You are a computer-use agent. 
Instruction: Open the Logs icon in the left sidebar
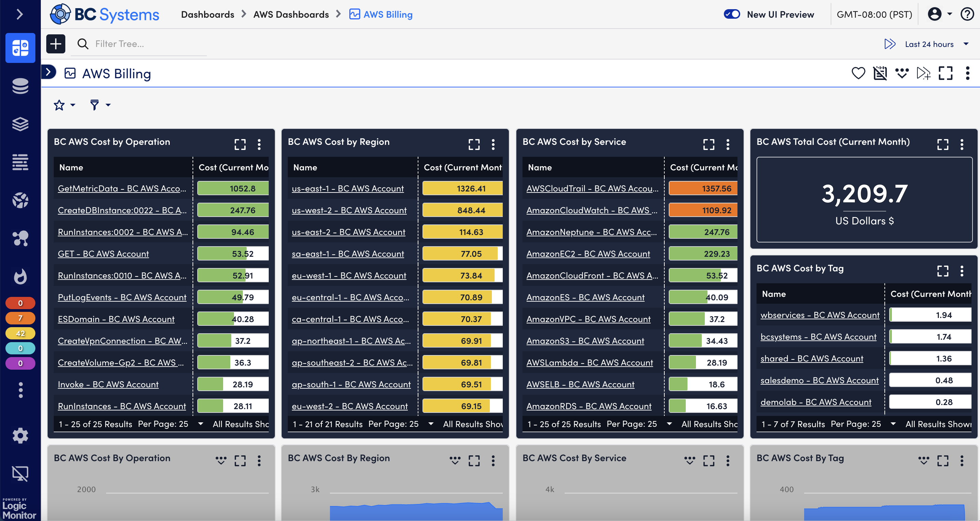pos(20,162)
